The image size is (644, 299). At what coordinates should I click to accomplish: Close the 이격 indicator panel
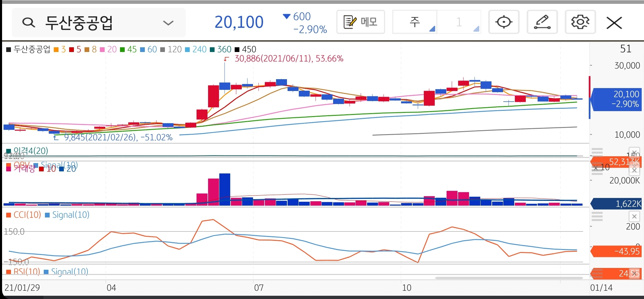(634, 152)
